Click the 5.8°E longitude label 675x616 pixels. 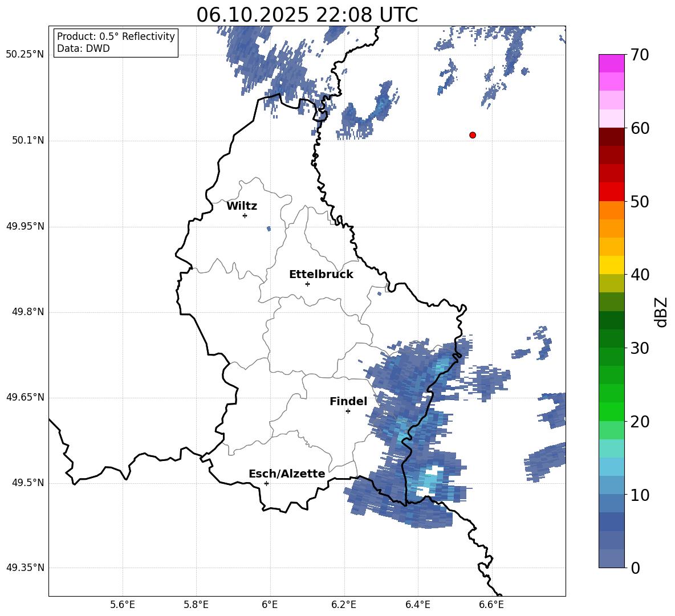(x=196, y=605)
